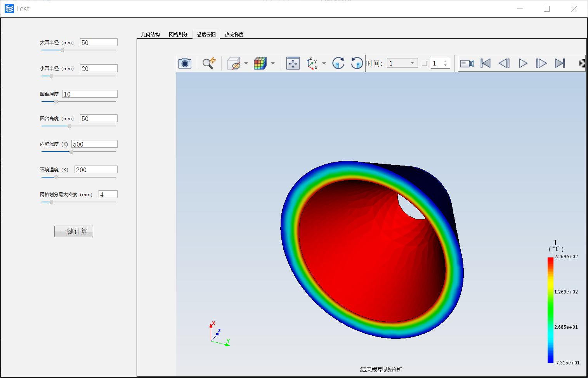Click the 大圆半径 slider handle
Screen dimensions: 588x378
(62, 50)
